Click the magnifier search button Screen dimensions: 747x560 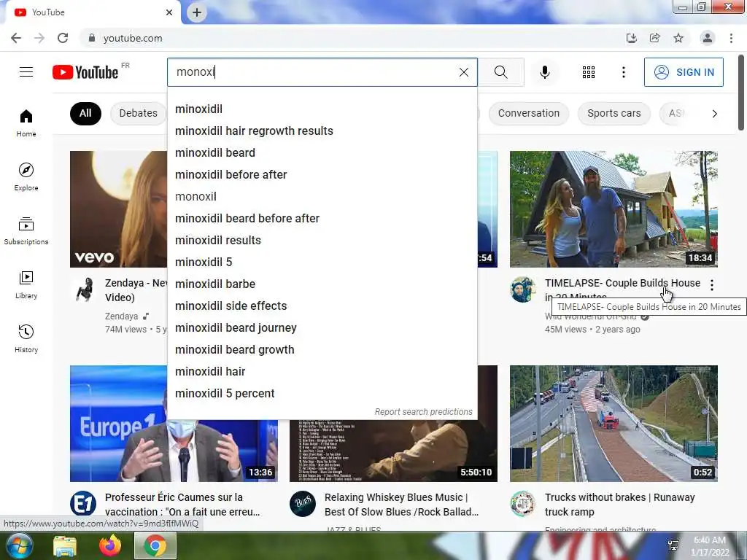coord(500,72)
